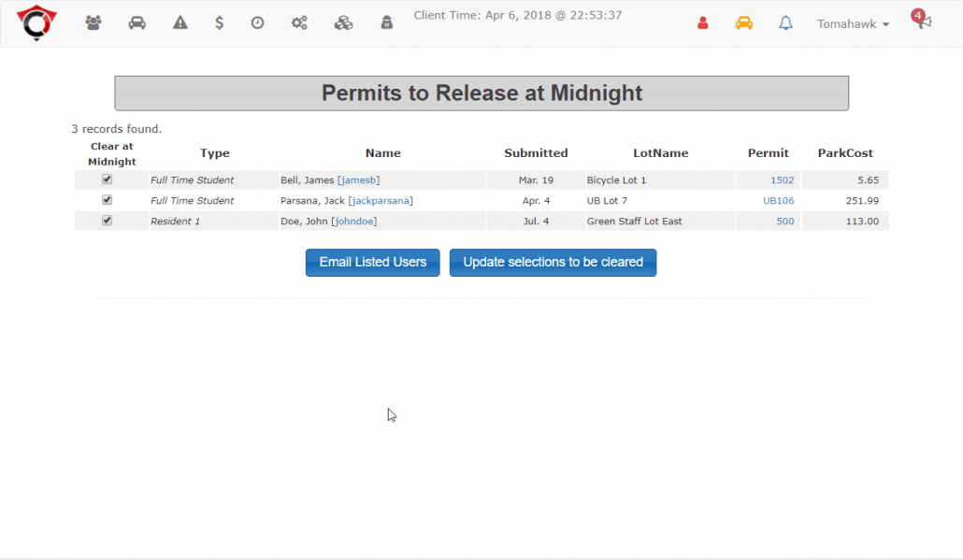Click the Mar. 19 submitted date
Screen dimensions: 963x560
coord(536,179)
